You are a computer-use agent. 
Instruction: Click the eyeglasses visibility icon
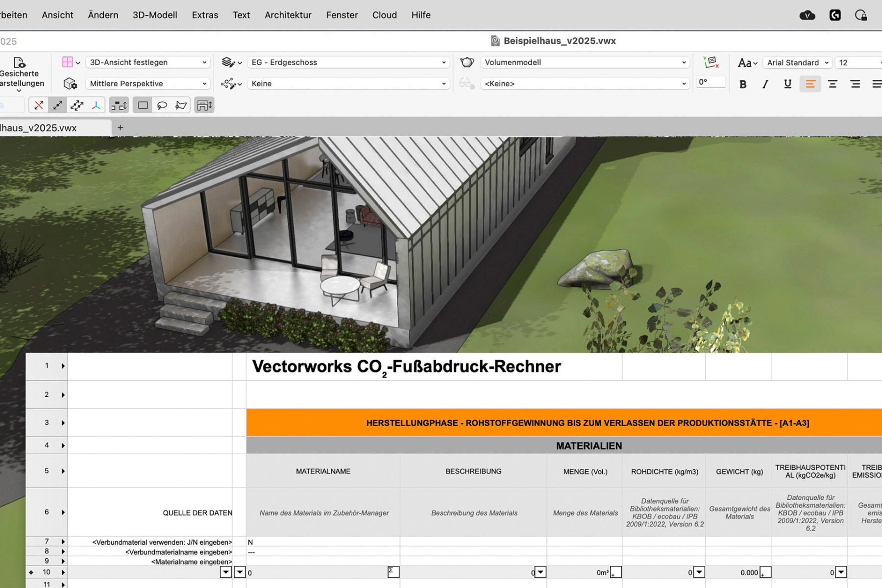coord(465,83)
